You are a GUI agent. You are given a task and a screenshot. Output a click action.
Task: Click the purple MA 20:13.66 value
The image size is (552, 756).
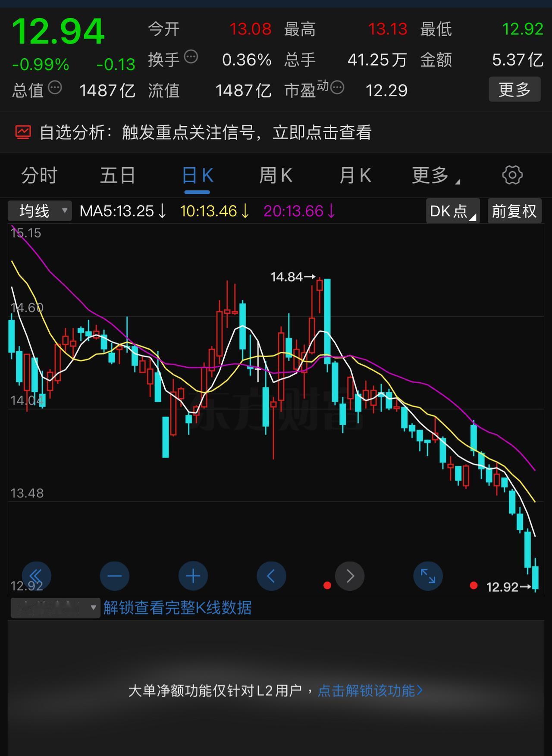299,211
